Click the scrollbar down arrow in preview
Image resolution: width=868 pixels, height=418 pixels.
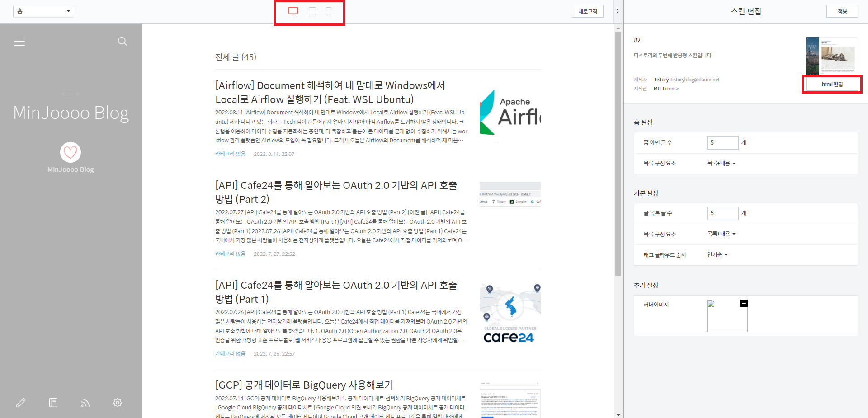coord(618,415)
